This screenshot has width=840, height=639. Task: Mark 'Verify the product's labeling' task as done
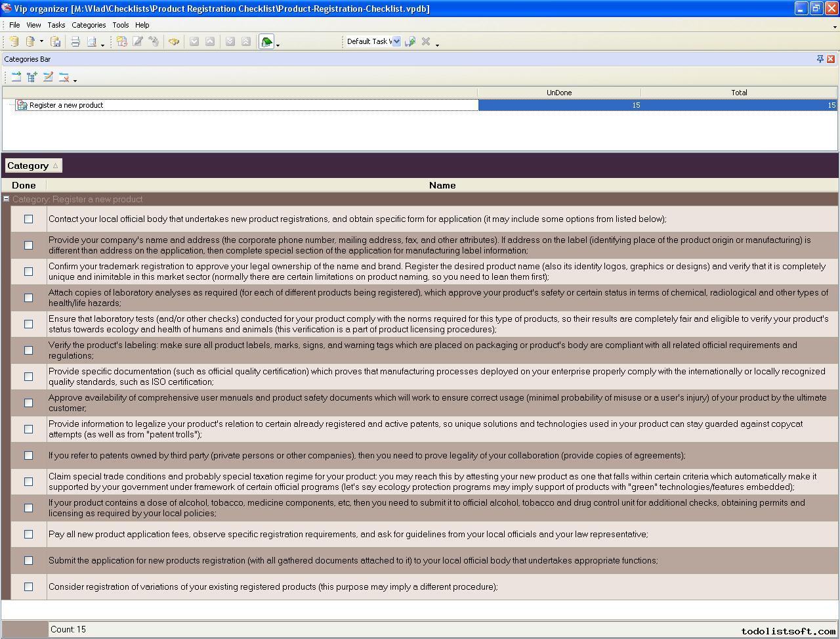[x=28, y=351]
